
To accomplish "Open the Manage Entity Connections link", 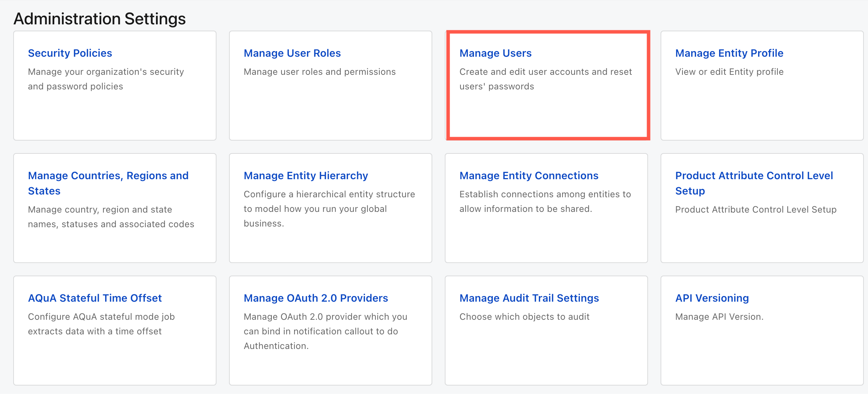I will 529,176.
